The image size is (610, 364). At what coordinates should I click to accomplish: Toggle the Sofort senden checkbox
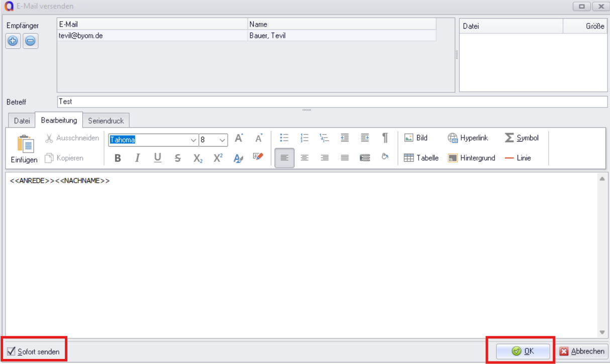coord(11,351)
